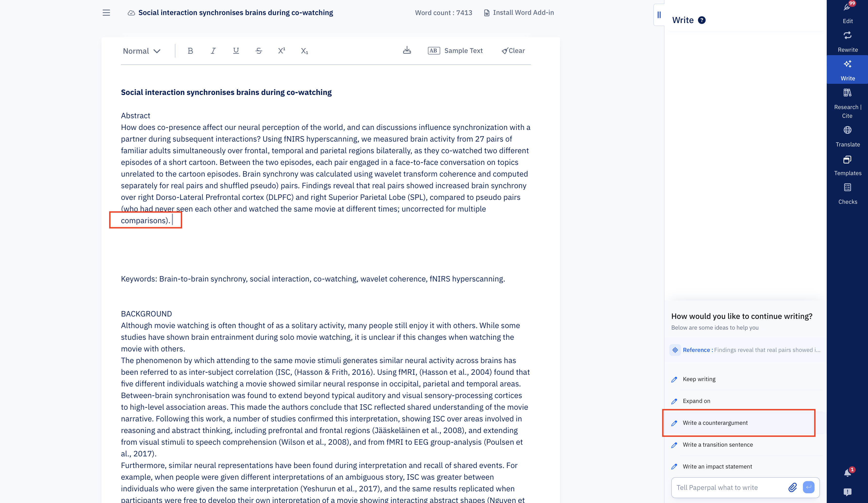Click the bold document title heading
868x503 pixels.
tap(226, 92)
